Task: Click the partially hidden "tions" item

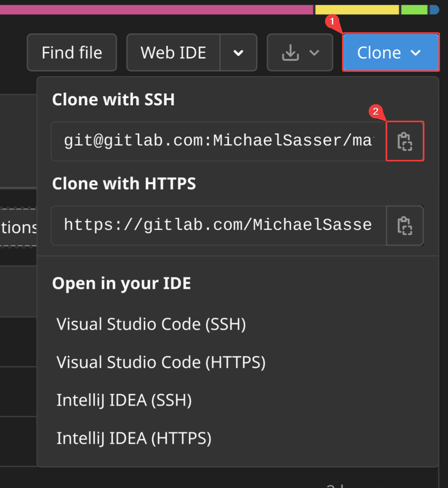Action: pos(18,227)
